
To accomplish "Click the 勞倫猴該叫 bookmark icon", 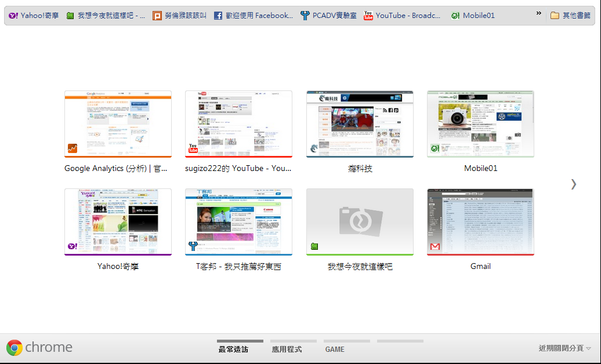I will pyautogui.click(x=157, y=16).
